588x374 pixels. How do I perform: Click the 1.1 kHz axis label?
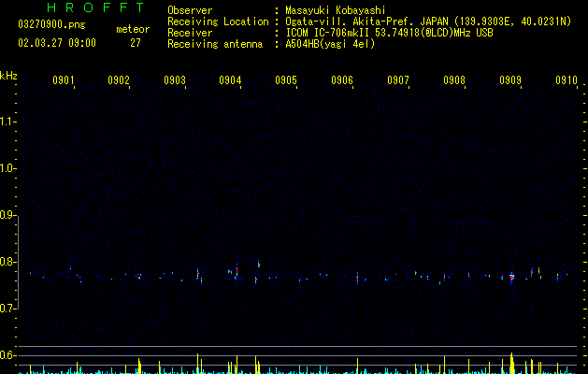coord(7,122)
